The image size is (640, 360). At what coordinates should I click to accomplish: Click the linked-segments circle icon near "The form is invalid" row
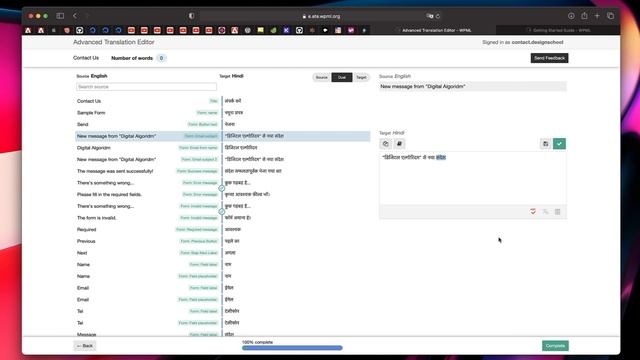(222, 212)
